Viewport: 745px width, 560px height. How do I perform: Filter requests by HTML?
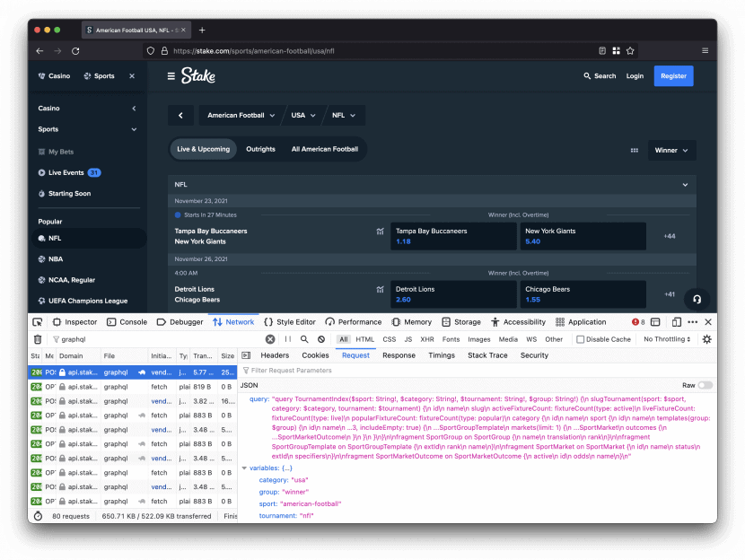tap(365, 339)
